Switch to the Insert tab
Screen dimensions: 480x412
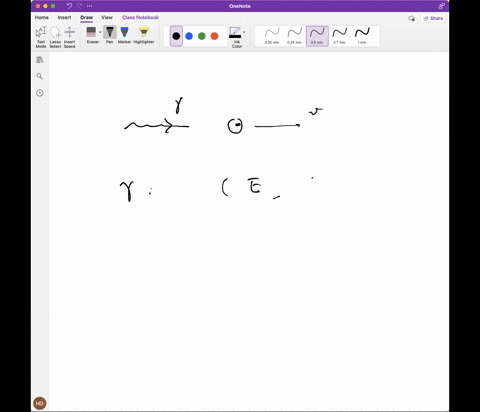[64, 18]
